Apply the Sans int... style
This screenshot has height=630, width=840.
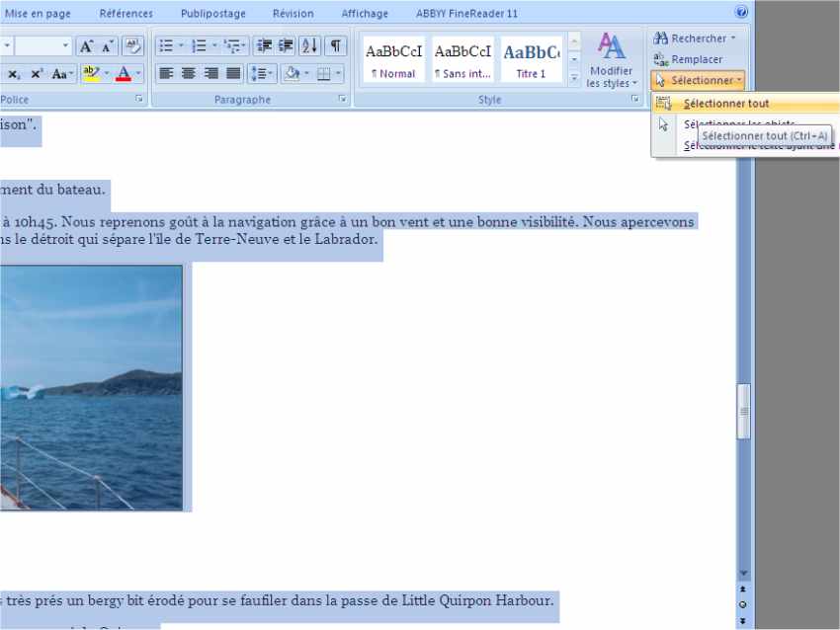pos(462,59)
